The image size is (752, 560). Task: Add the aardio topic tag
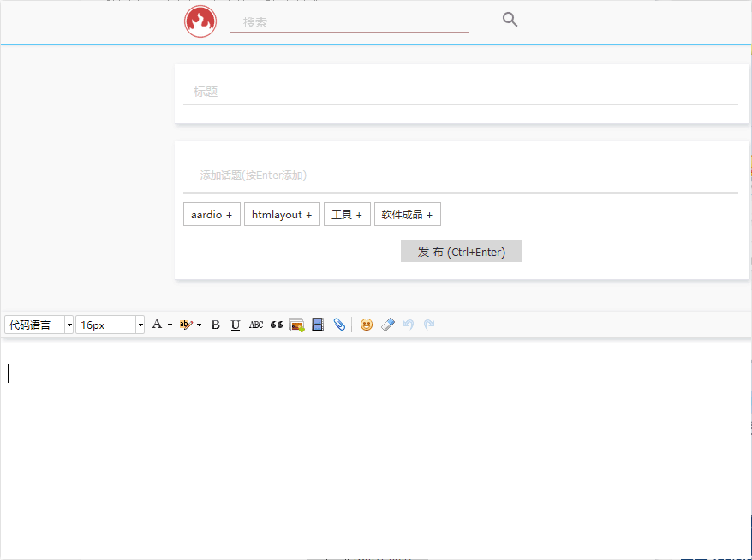(212, 214)
